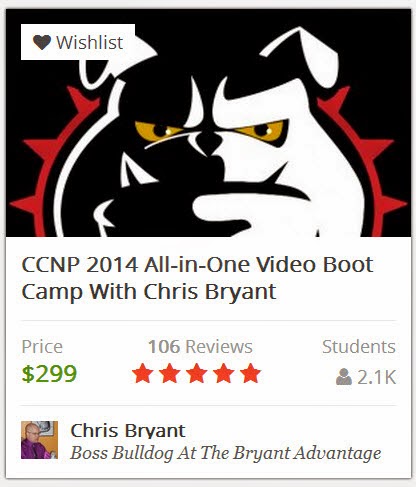The height and width of the screenshot is (487, 416).
Task: Add course via Wishlist button
Action: click(x=78, y=42)
